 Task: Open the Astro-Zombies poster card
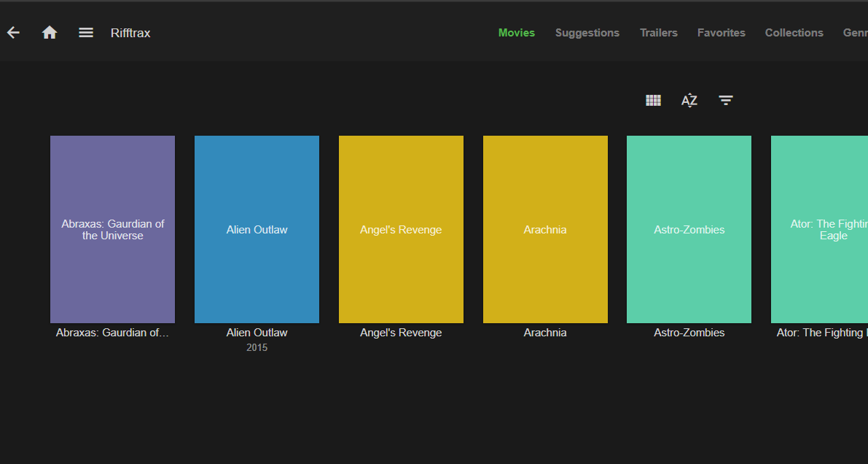[x=689, y=229]
